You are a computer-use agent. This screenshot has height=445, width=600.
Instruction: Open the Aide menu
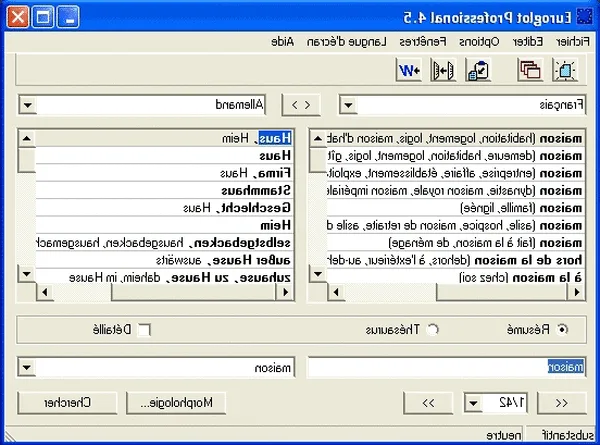click(x=282, y=42)
